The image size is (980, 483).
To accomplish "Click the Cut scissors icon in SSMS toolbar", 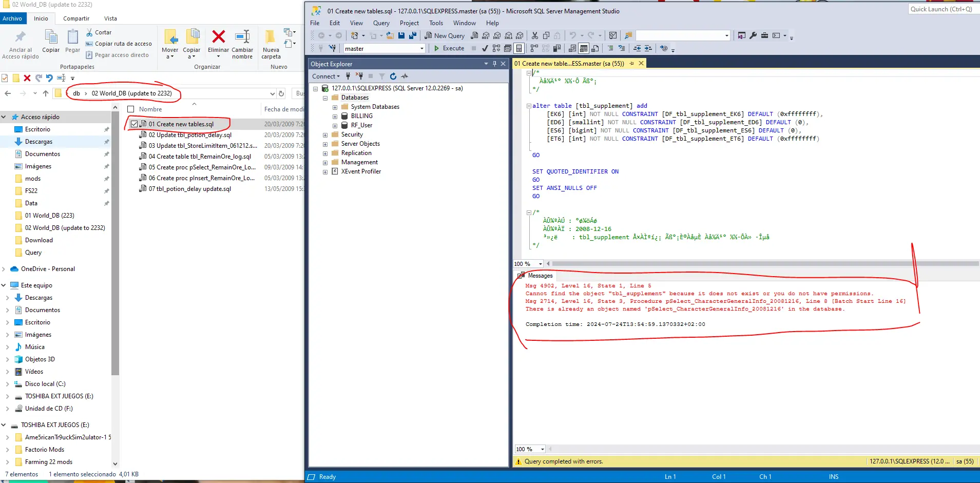I will tap(535, 35).
